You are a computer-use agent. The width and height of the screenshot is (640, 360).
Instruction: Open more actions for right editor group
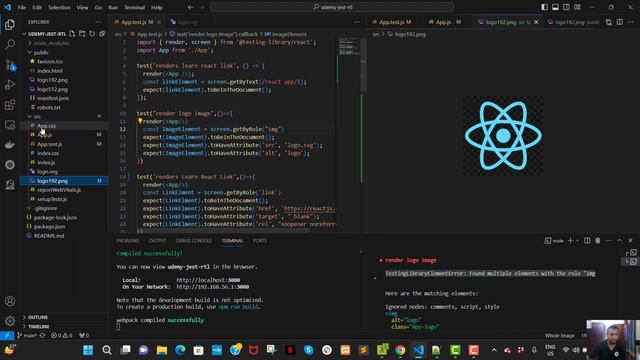pos(630,22)
